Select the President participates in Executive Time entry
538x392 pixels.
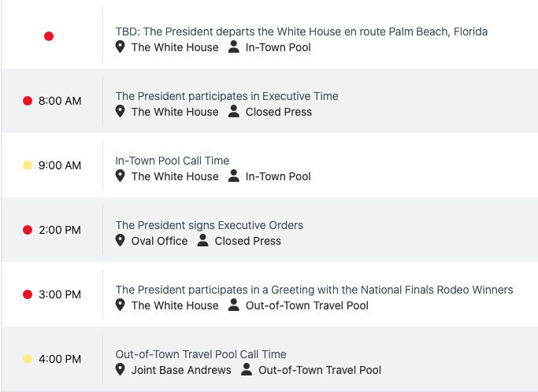[226, 96]
